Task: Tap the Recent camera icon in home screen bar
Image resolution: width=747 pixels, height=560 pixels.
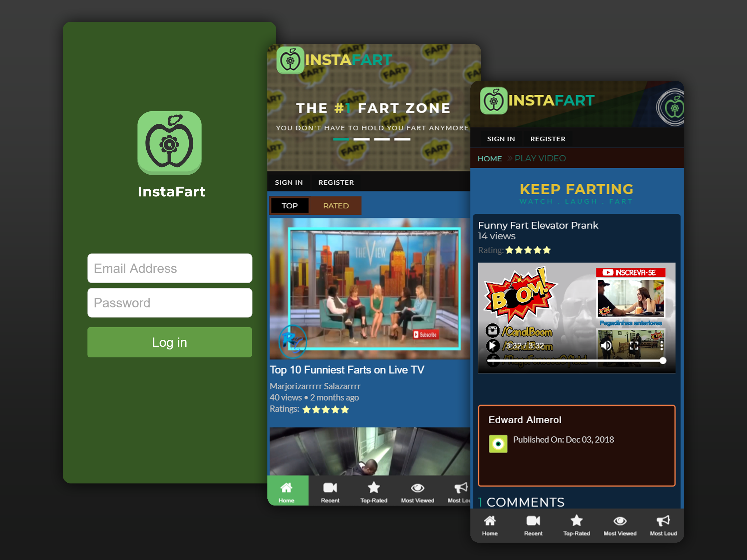Action: coord(330,488)
